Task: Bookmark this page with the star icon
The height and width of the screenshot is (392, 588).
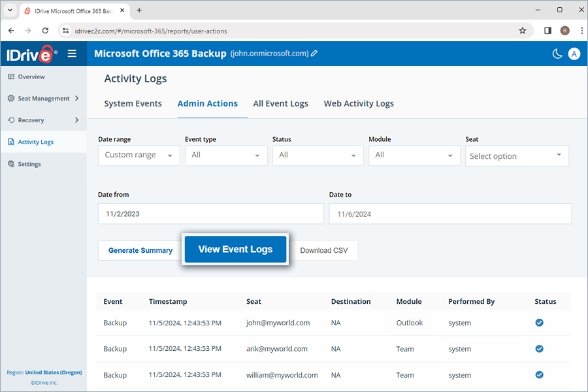Action: 523,31
